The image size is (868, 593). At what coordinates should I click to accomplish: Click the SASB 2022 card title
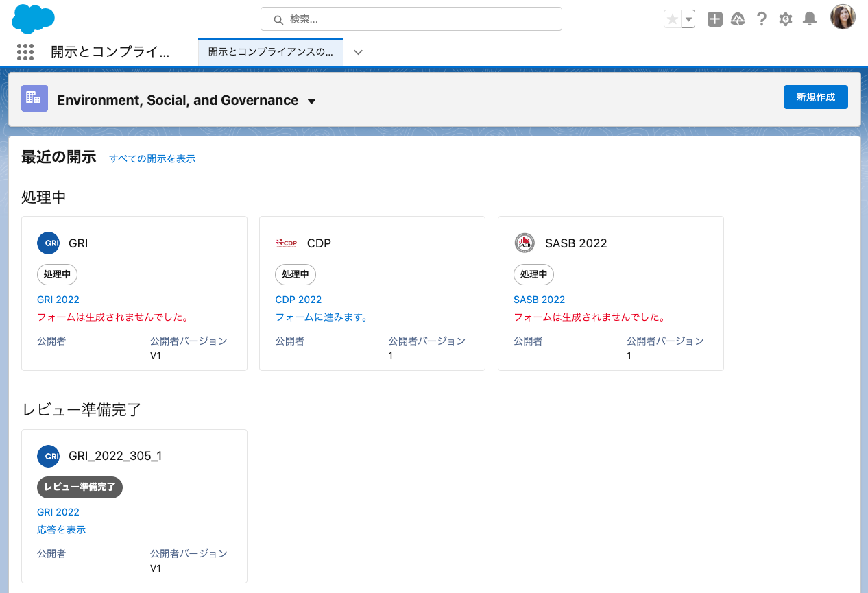click(576, 243)
